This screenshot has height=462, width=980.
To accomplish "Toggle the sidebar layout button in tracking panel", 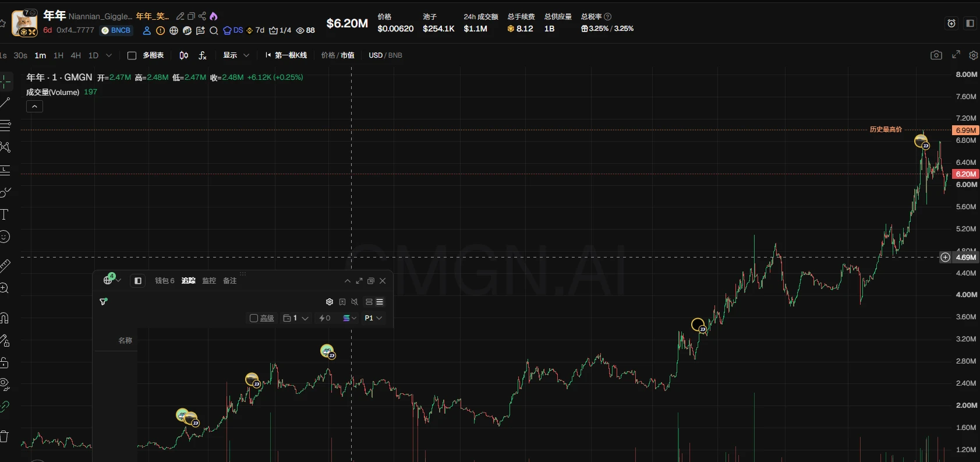I will pyautogui.click(x=138, y=281).
